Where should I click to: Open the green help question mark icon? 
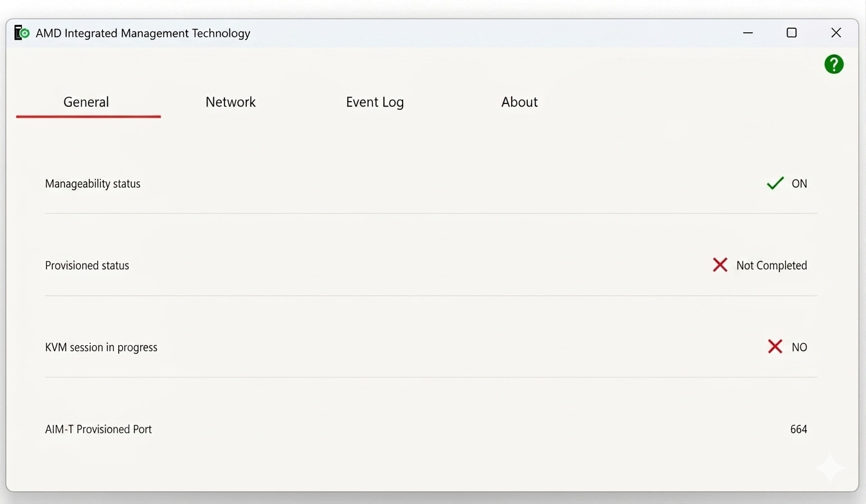[834, 64]
